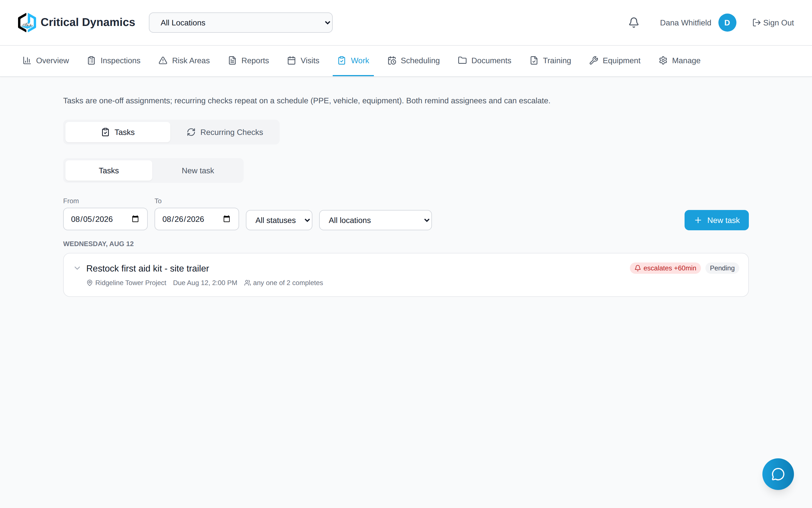
Task: Open the Documents tab
Action: click(484, 60)
